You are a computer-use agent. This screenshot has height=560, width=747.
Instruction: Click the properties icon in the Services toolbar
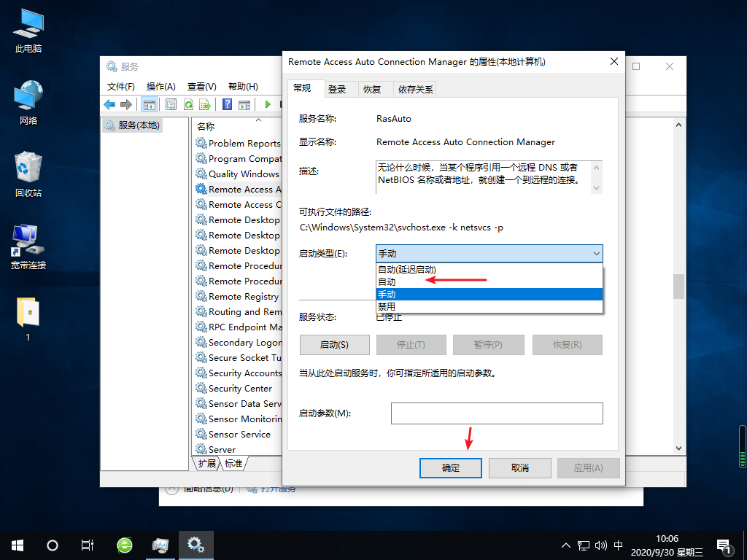tap(171, 104)
